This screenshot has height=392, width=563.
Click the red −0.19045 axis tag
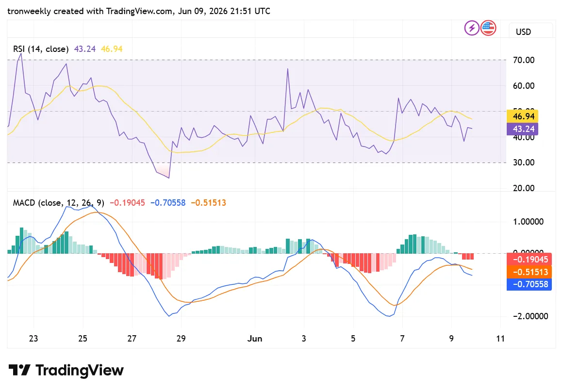529,260
